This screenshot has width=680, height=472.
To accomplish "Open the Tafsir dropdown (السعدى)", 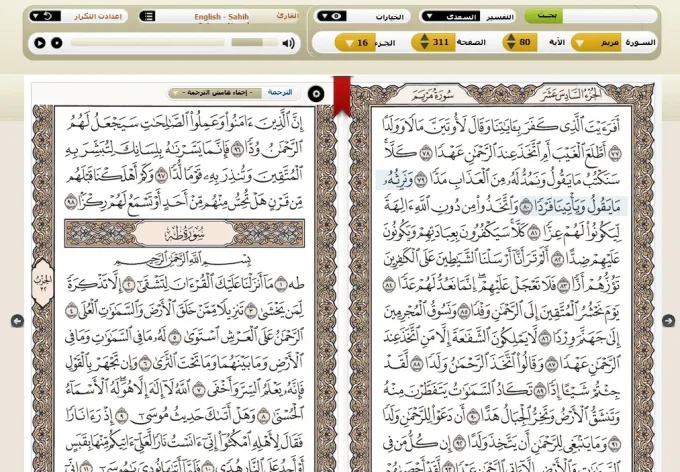I will (x=449, y=16).
